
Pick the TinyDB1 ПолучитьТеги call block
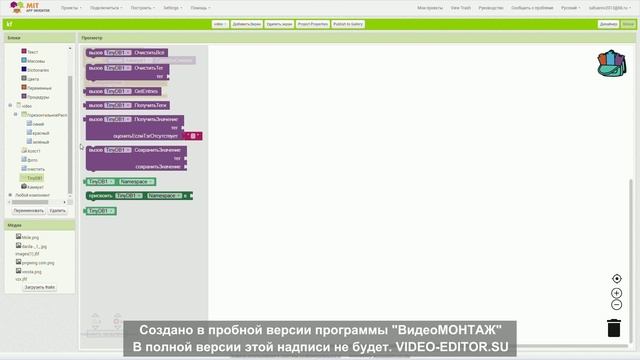[127, 105]
